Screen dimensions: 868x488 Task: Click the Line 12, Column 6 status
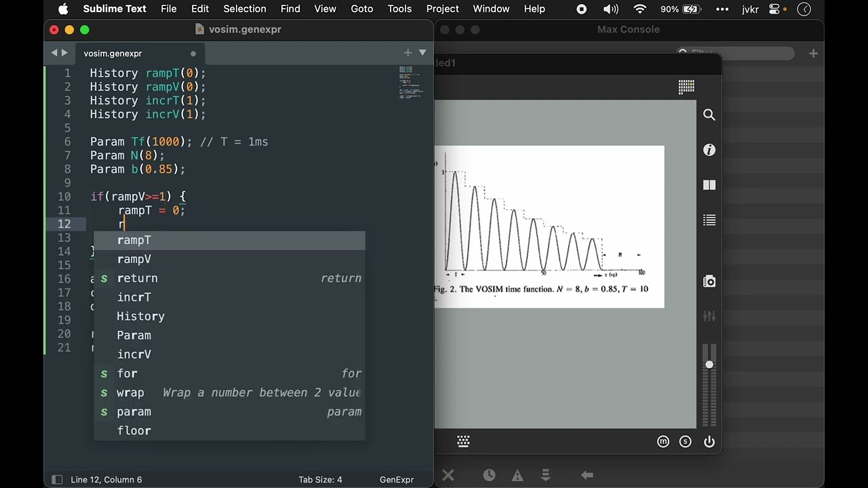[106, 479]
